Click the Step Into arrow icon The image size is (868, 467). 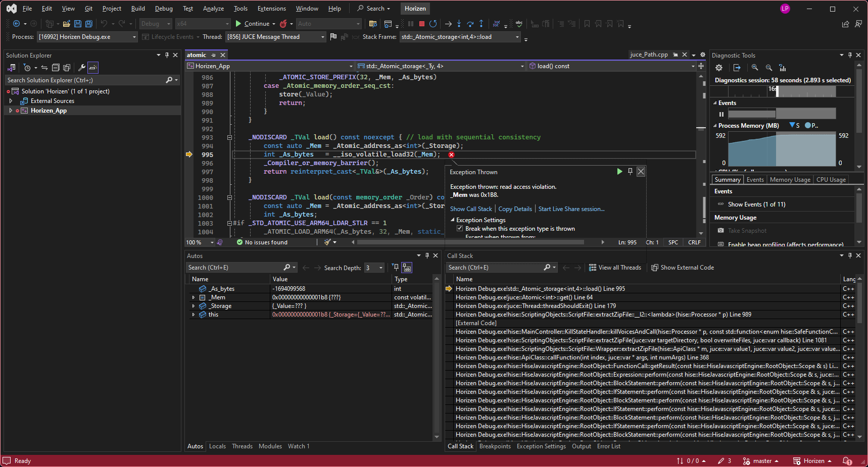click(459, 24)
